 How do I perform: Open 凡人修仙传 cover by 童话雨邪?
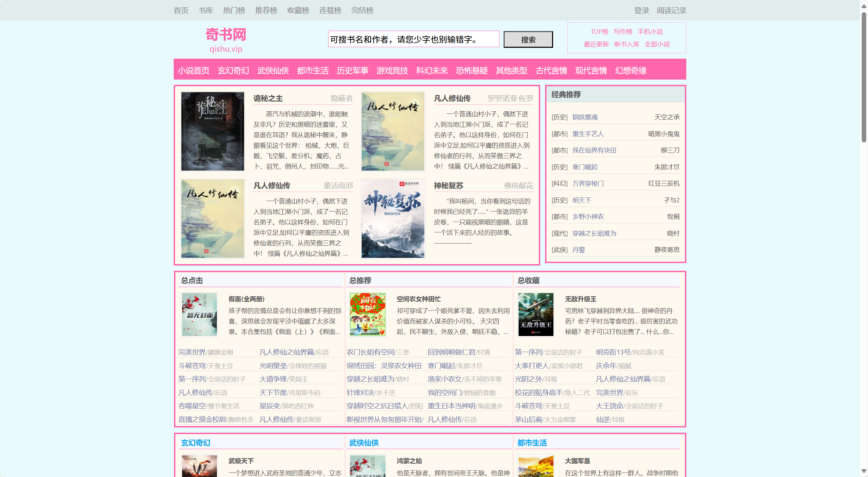point(212,219)
